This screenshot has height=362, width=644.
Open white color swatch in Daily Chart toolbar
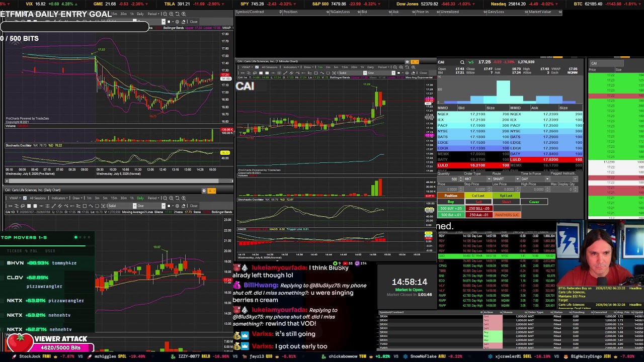[x=169, y=206]
